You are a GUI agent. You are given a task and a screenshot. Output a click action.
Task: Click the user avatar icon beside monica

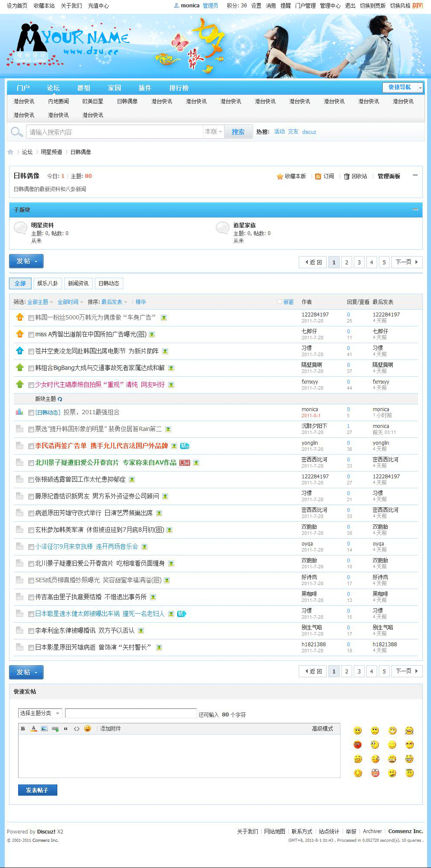(177, 6)
